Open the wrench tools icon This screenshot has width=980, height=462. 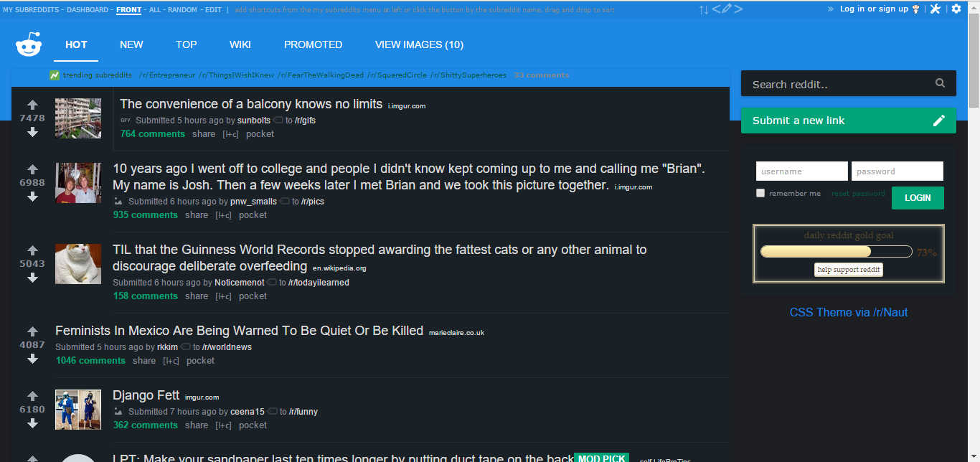click(935, 9)
